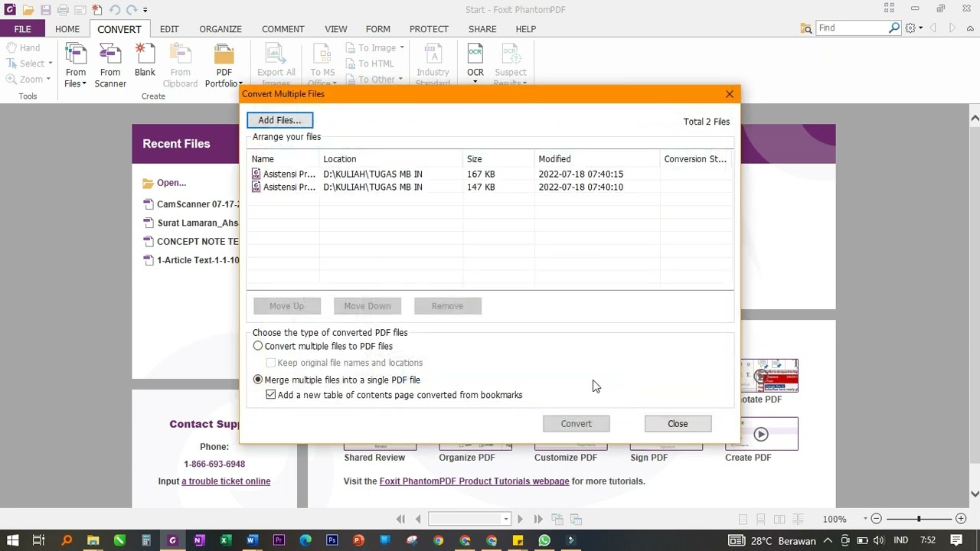Click the Industry Standard icon
980x551 pixels.
(433, 66)
